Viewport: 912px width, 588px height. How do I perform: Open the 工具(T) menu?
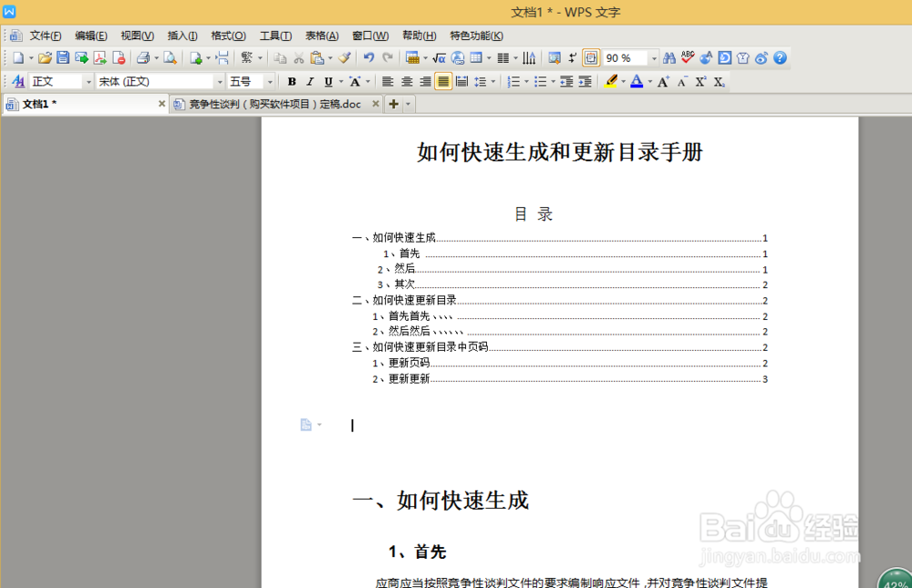[275, 36]
